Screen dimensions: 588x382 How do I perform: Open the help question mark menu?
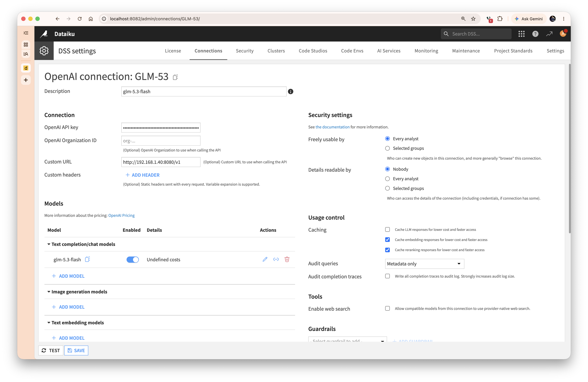point(535,34)
